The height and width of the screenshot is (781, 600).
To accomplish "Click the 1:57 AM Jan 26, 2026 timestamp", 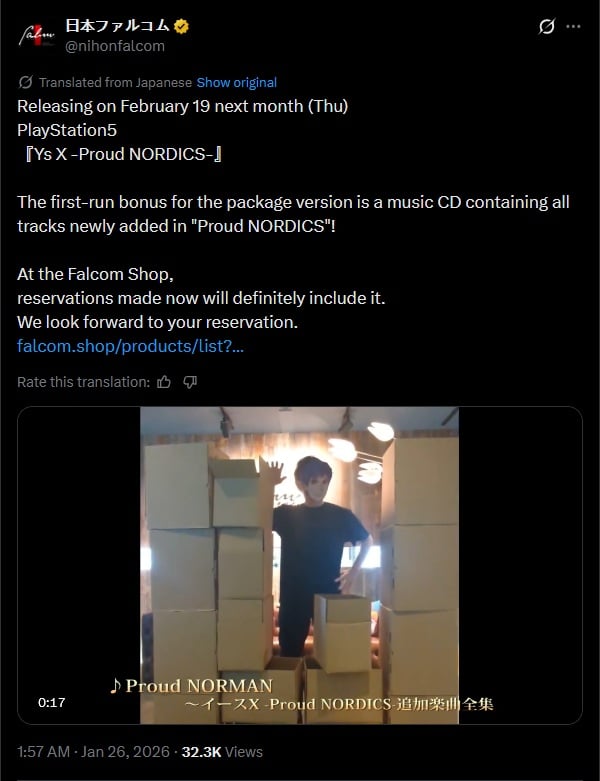I will point(93,752).
